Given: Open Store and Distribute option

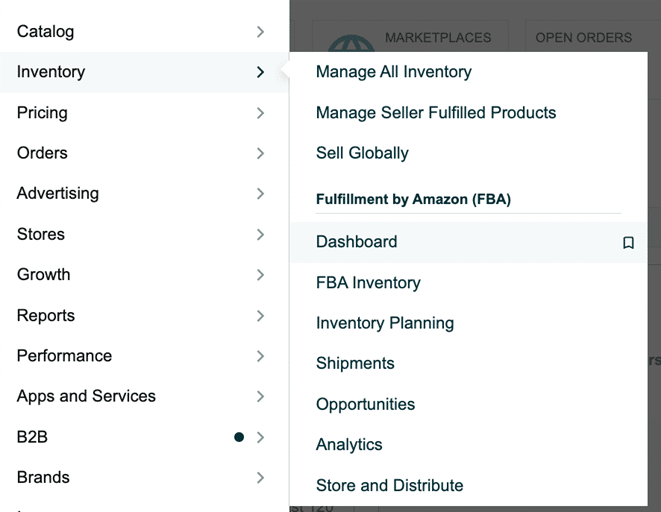Looking at the screenshot, I should 390,485.
